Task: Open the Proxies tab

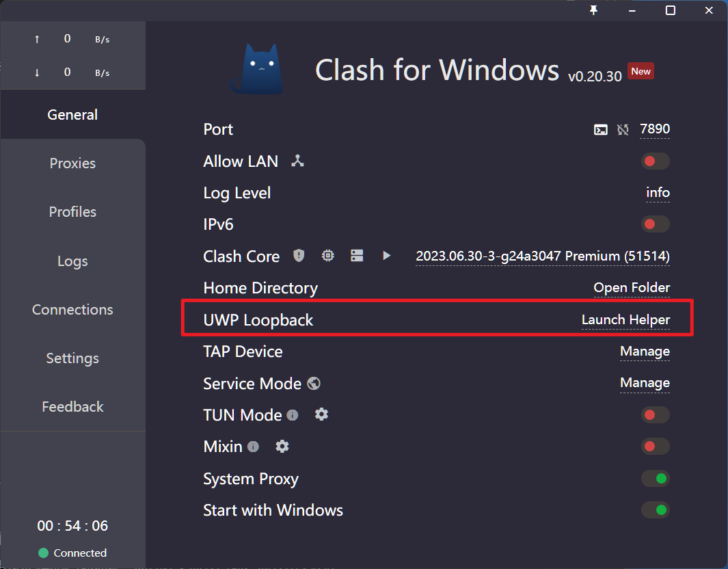Action: click(x=72, y=163)
